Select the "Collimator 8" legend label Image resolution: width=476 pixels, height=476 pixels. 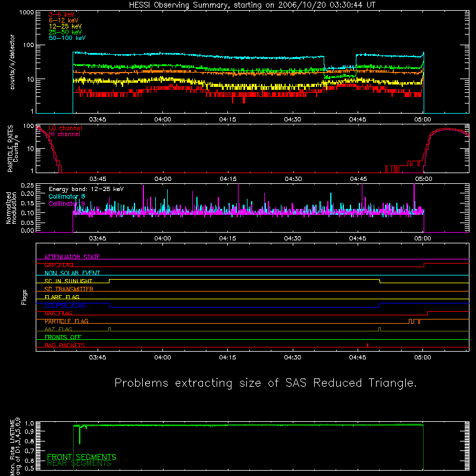point(67,196)
